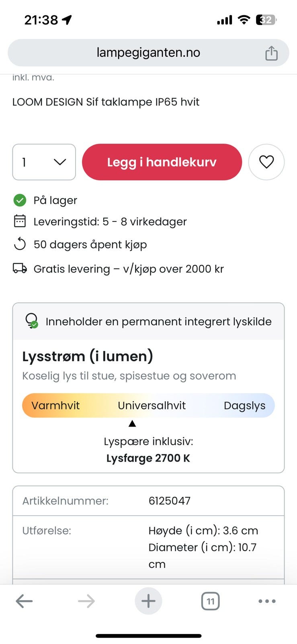The height and width of the screenshot is (644, 297).
Task: Tap the calendar icon beside Leveringstid
Action: point(20,221)
